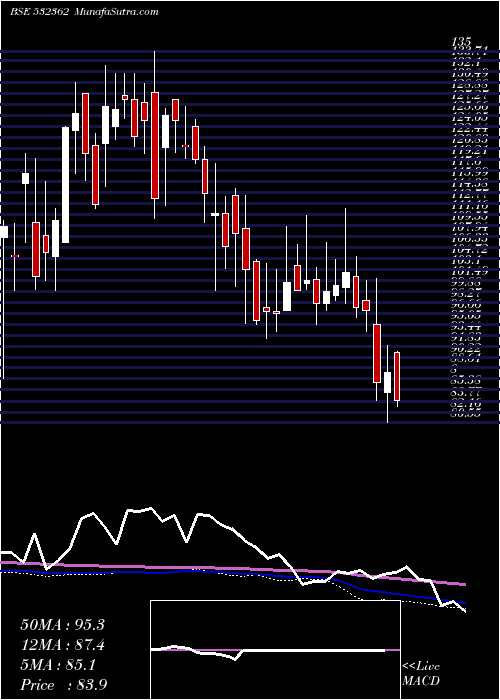Screen dimensions: 500x700
Task: Click the 5MA : 85.1 value
Action: pyautogui.click(x=58, y=665)
